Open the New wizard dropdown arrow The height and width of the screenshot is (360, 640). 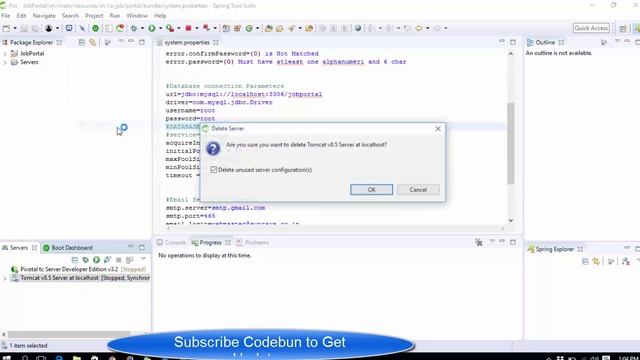[15, 28]
